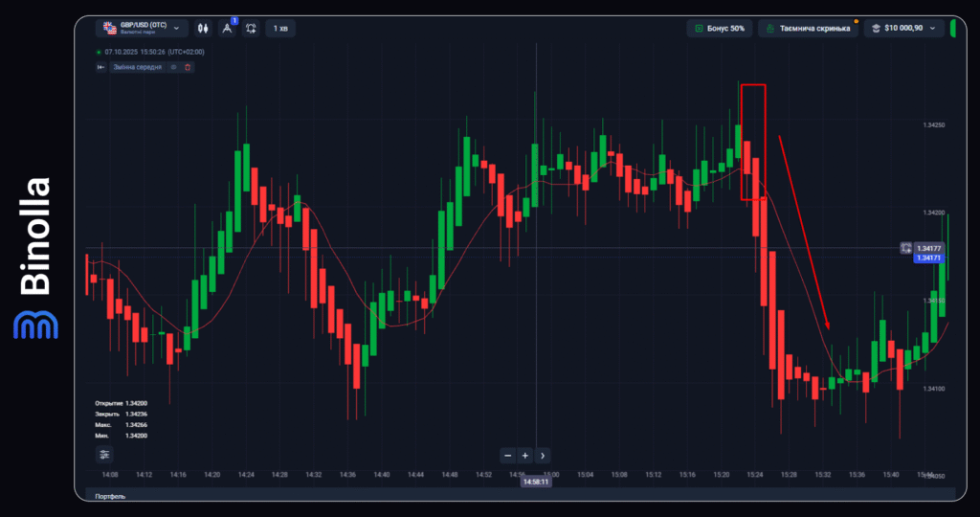Open the 1 хв timeframe selector
The width and height of the screenshot is (980, 517).
click(x=280, y=29)
